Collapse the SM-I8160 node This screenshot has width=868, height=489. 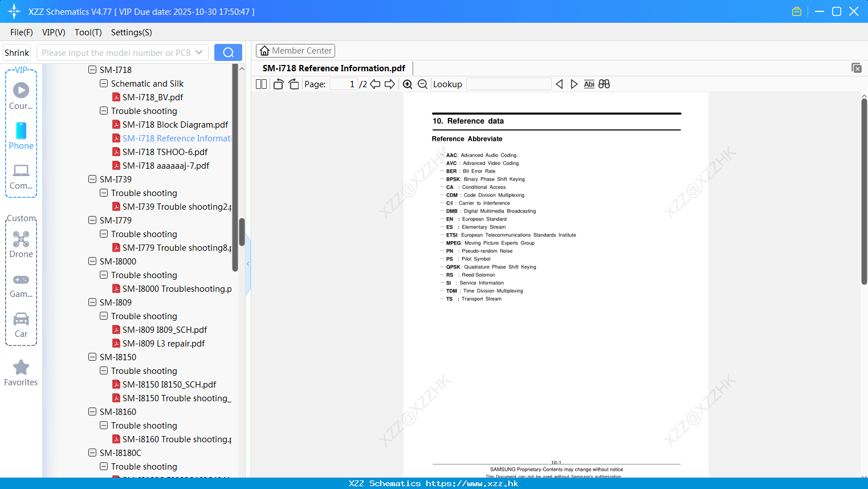(x=92, y=411)
